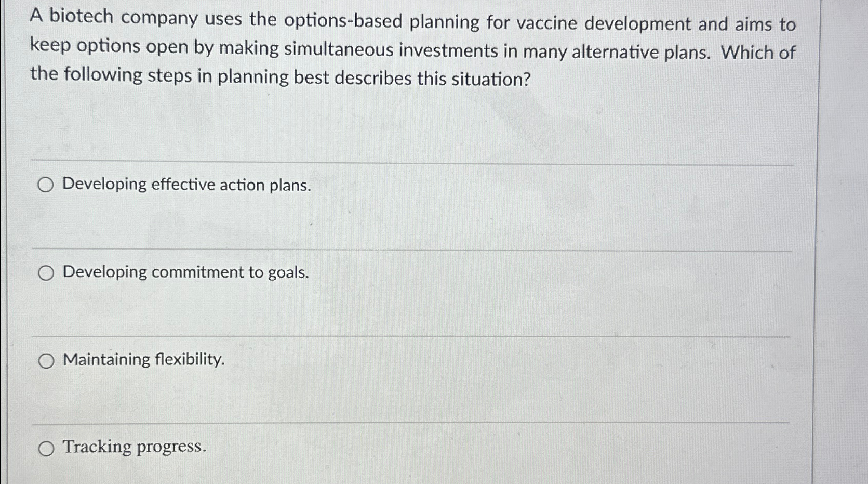Viewport: 868px width, 484px height.
Task: Click the circle next to 'Maintaining flexibility'
Action: coord(46,360)
